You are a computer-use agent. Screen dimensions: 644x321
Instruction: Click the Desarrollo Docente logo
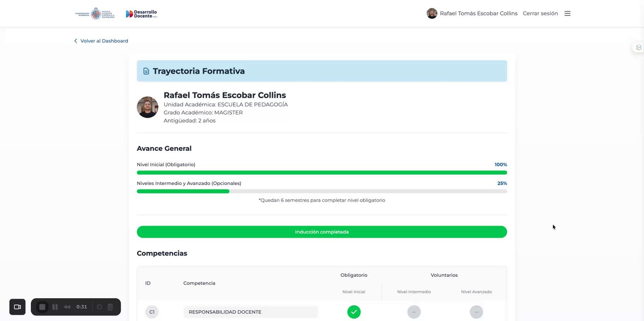click(x=141, y=14)
